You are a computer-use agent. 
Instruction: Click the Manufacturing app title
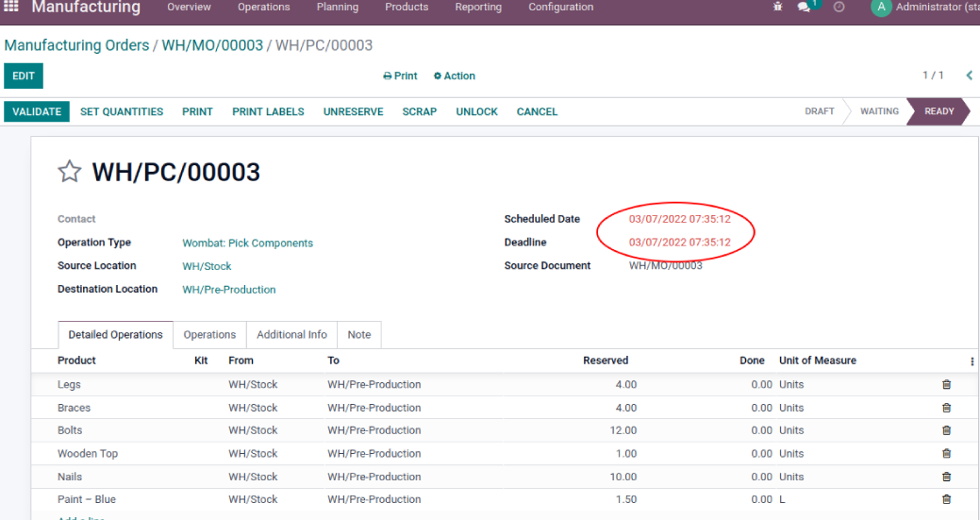[x=86, y=7]
